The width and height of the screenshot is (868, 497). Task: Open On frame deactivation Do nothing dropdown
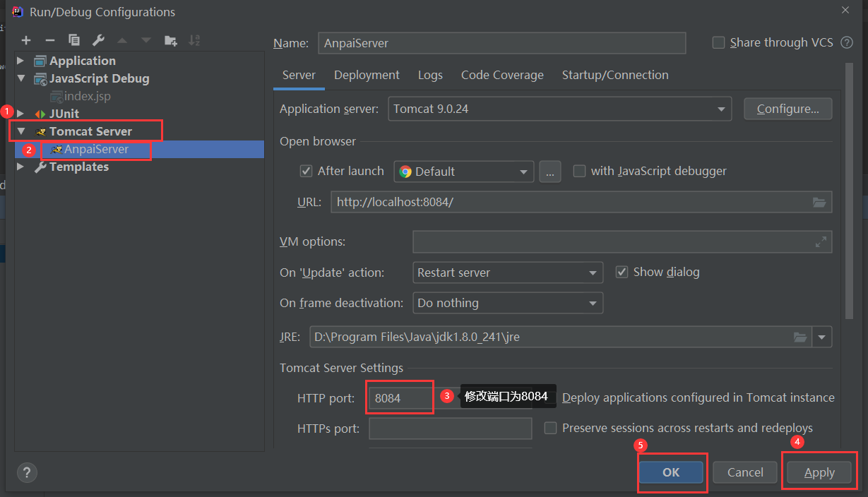(x=508, y=303)
